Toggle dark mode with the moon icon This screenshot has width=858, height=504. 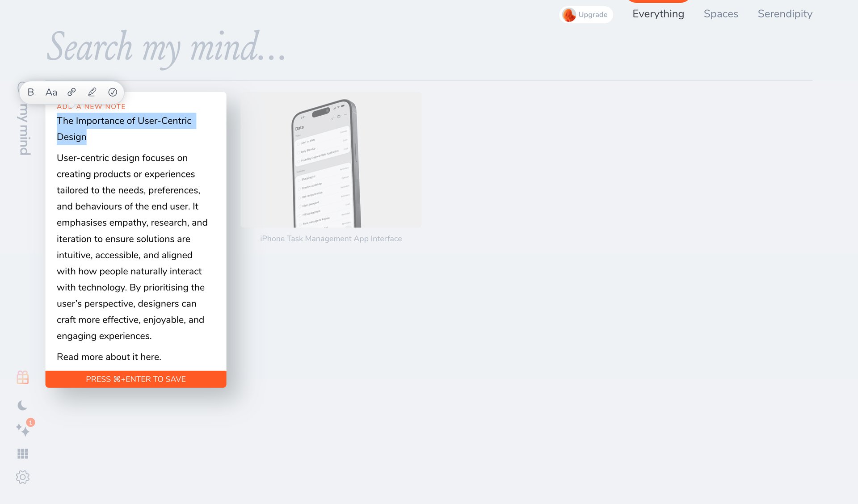(22, 406)
